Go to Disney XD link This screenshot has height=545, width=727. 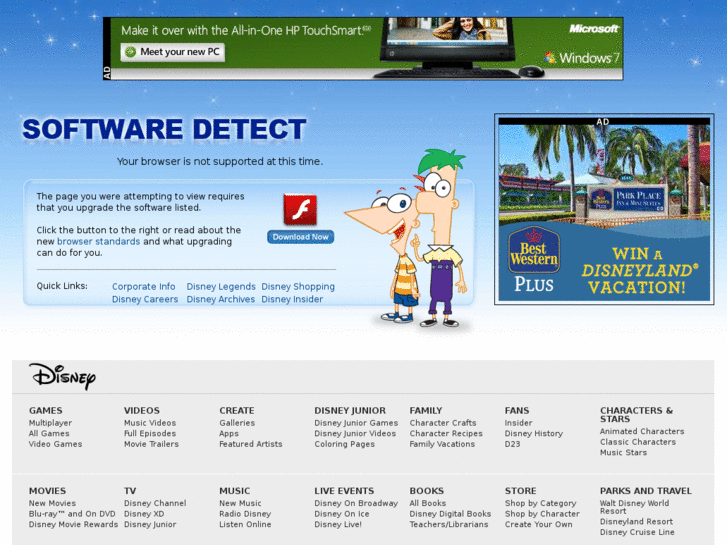click(144, 514)
